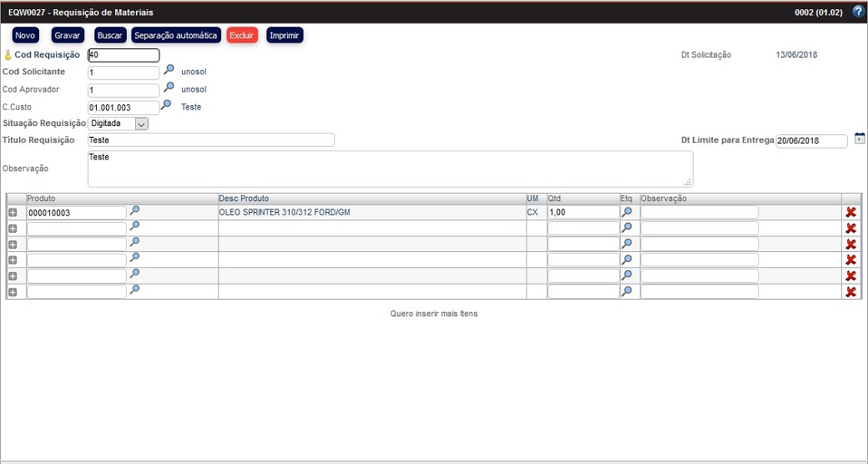Etq search icon in second item row

coord(627,228)
